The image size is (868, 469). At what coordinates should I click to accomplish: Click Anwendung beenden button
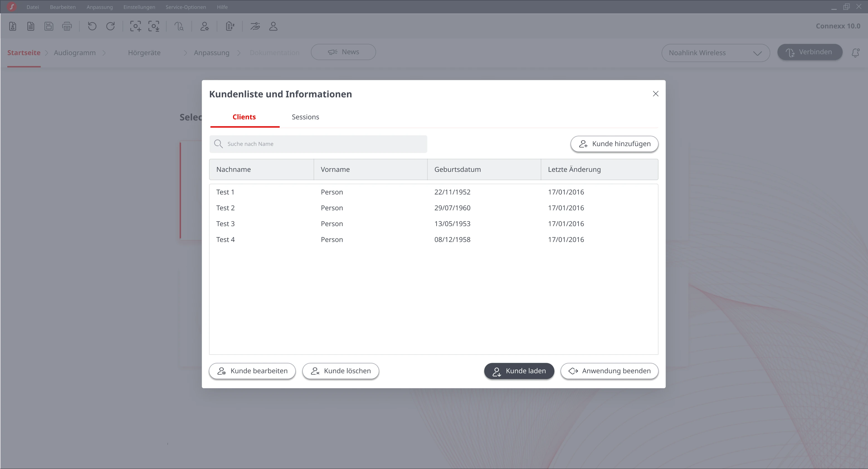click(609, 371)
